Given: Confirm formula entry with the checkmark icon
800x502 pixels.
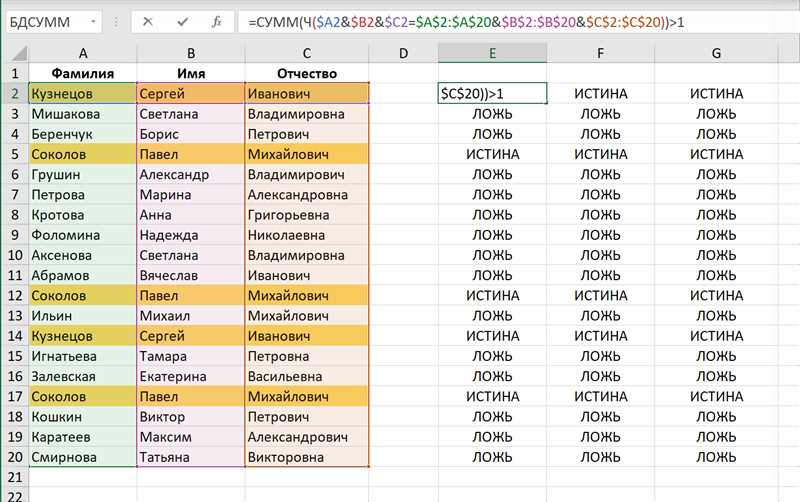Looking at the screenshot, I should (182, 22).
